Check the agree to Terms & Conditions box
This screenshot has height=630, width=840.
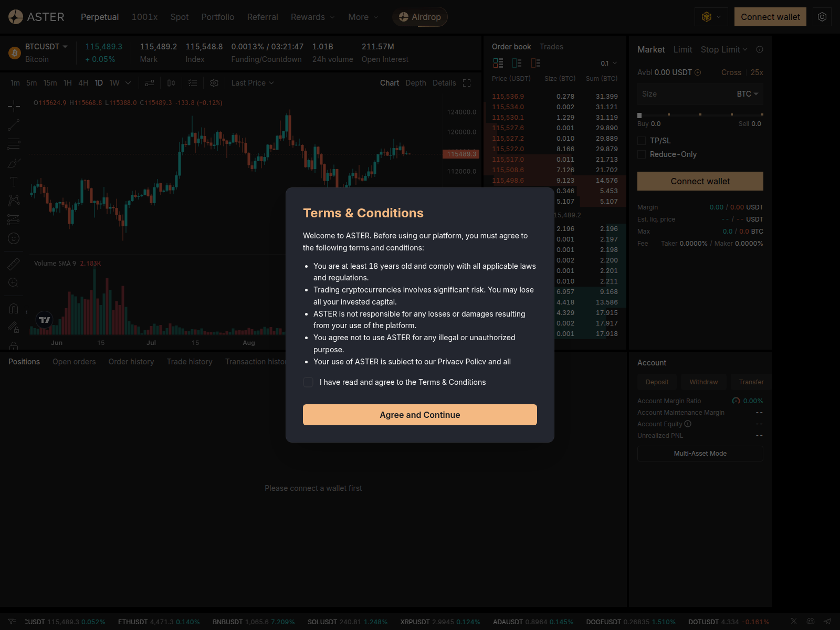point(308,382)
